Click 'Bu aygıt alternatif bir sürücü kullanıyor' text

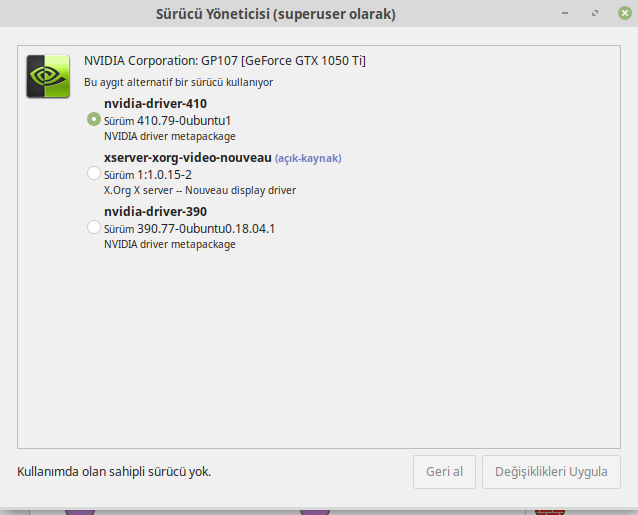tap(178, 82)
